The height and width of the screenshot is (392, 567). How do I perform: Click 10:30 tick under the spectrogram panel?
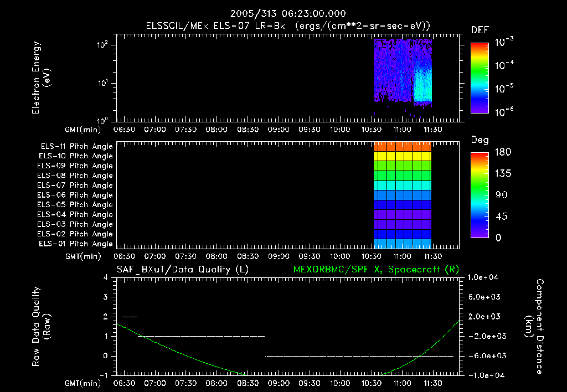(372, 130)
